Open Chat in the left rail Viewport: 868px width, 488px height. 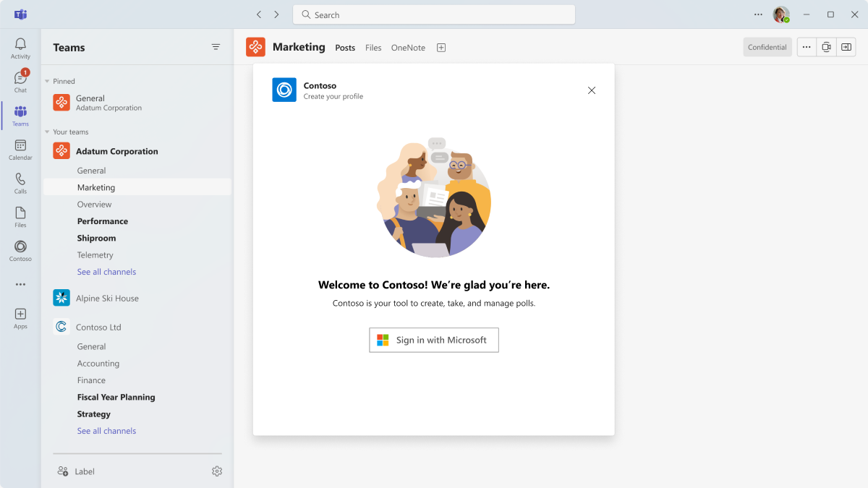pos(20,82)
